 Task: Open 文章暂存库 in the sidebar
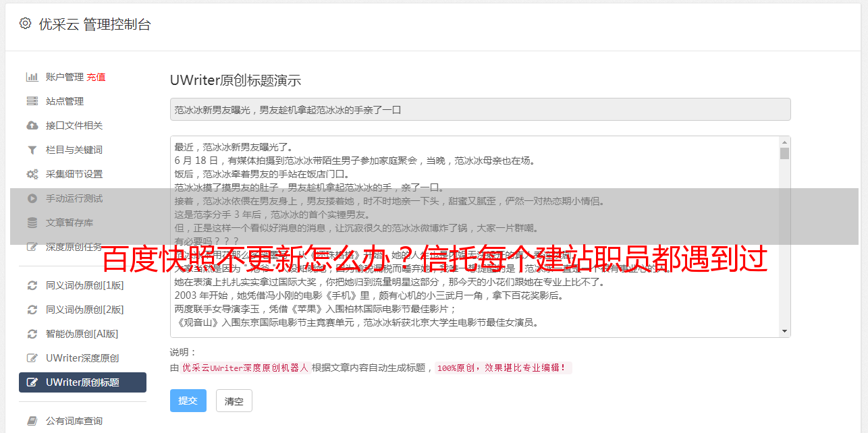70,223
